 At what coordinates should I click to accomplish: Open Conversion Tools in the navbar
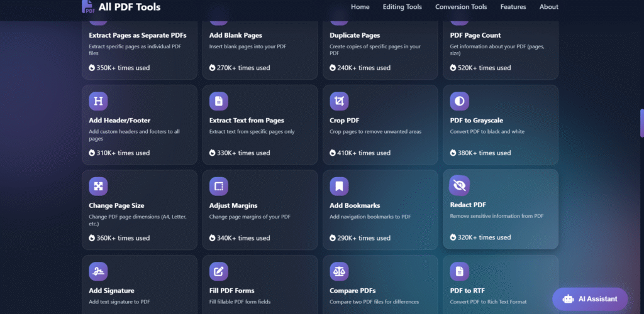pos(461,7)
